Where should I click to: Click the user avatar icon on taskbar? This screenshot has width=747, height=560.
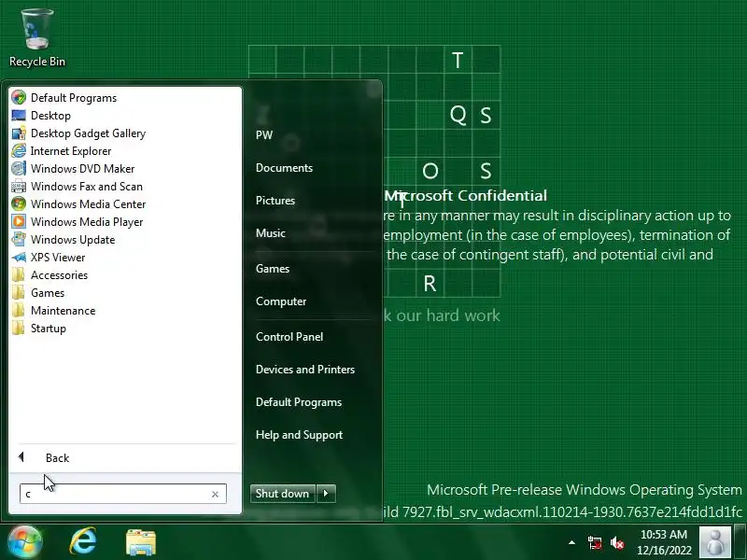(x=714, y=542)
